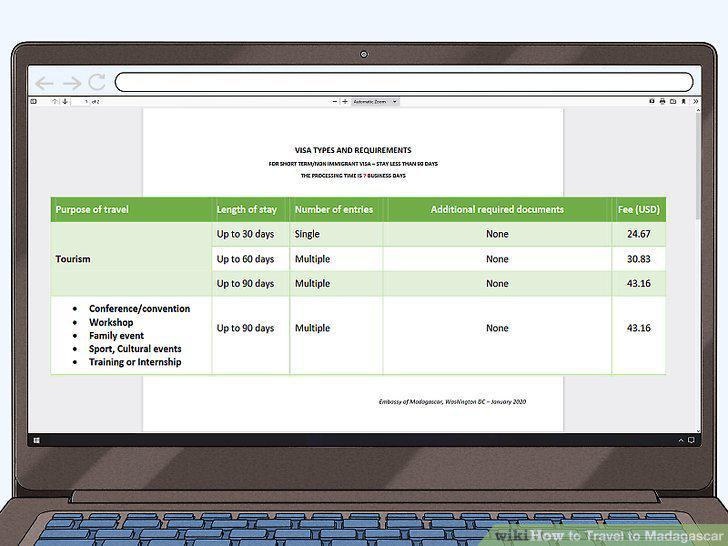Go back with the browser back arrow
This screenshot has width=728, height=546.
click(x=45, y=83)
